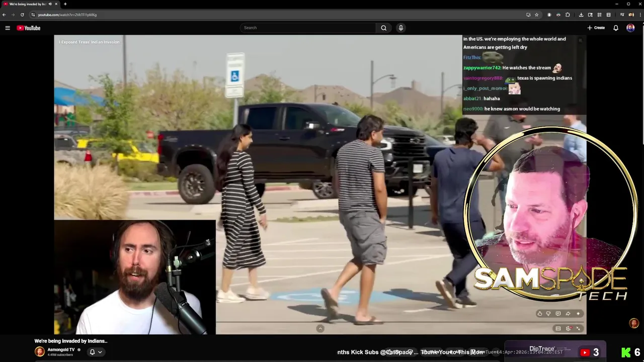This screenshot has height=362, width=644.
Task: Share the video using arrow icon
Action: [568, 314]
